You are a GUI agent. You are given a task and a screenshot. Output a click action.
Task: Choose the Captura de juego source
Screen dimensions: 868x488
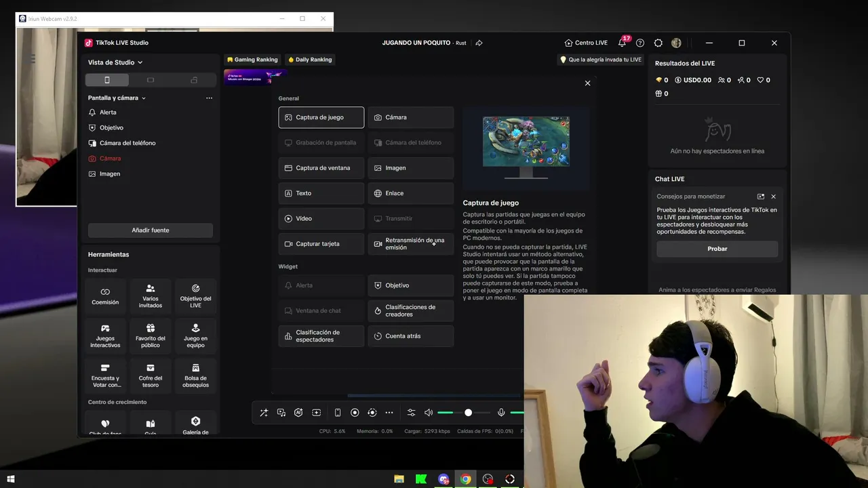[321, 117]
